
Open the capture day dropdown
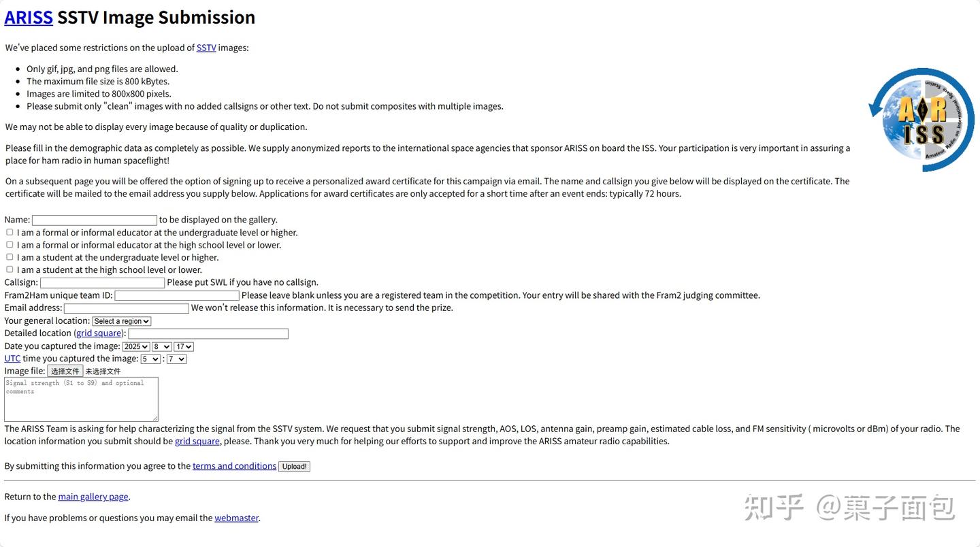click(184, 346)
